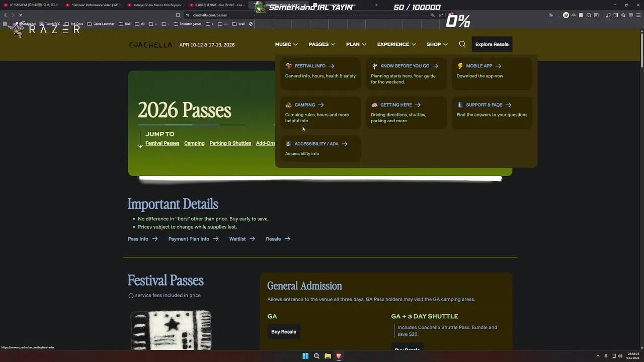Expand the SHOP nav dropdown
The image size is (644, 362).
tap(437, 44)
